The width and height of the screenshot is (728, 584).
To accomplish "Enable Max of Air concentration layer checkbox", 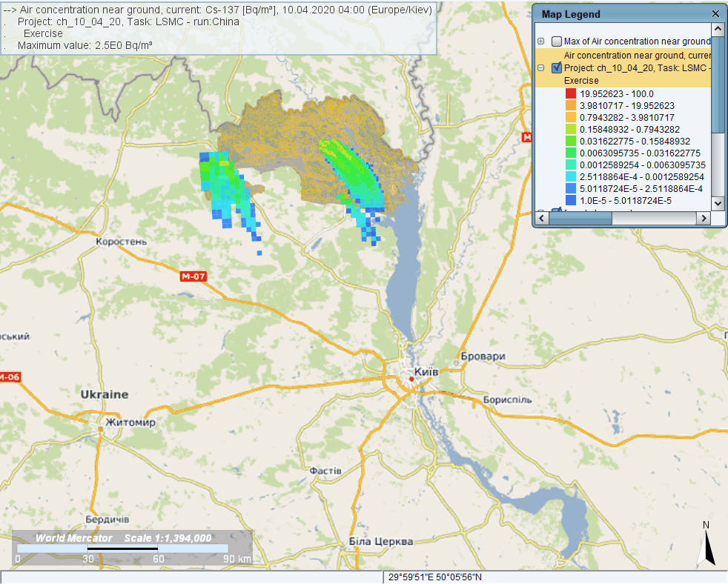I will (557, 42).
